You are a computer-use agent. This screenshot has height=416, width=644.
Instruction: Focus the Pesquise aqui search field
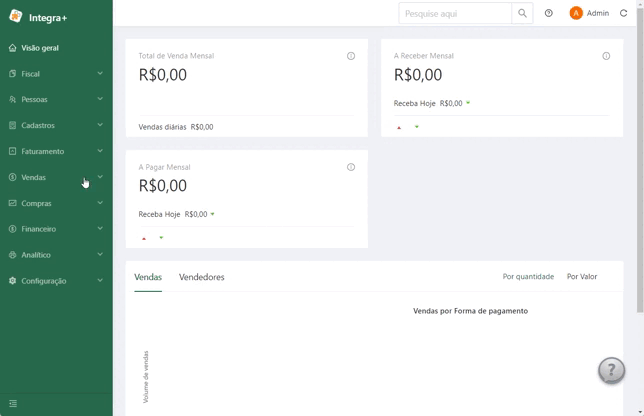click(455, 14)
